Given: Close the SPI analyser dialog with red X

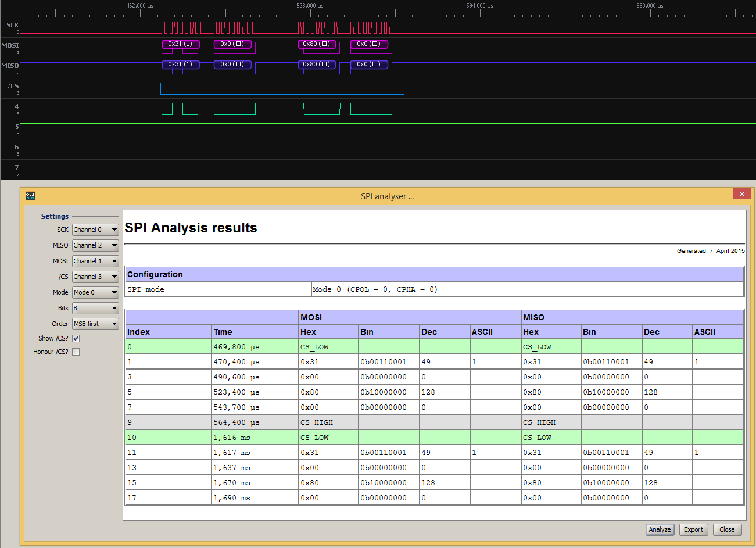Looking at the screenshot, I should coord(741,194).
